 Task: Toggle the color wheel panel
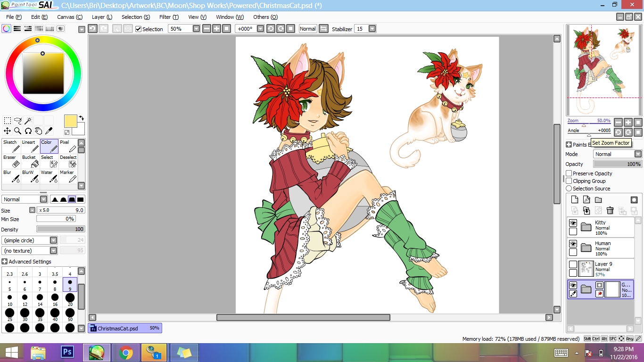click(x=7, y=29)
